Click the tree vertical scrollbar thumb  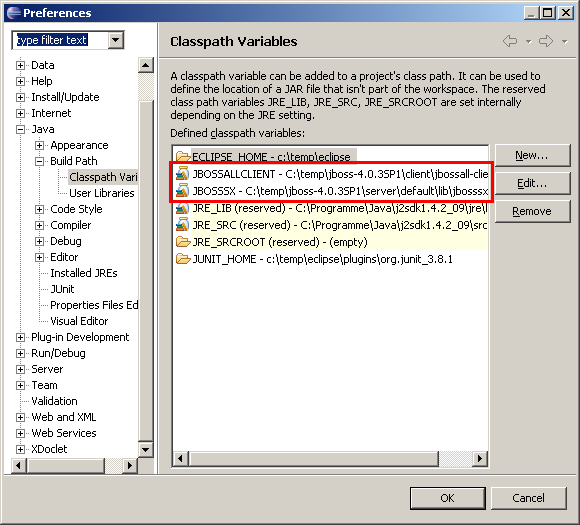coord(146,270)
